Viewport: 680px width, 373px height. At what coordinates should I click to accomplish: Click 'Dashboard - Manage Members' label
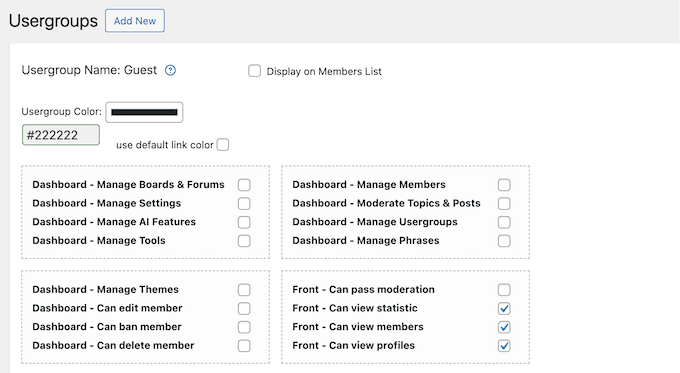coord(369,185)
